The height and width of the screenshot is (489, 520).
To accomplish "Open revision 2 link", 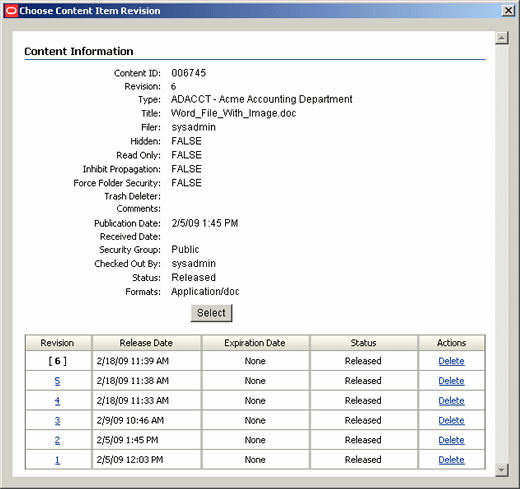I will point(57,440).
